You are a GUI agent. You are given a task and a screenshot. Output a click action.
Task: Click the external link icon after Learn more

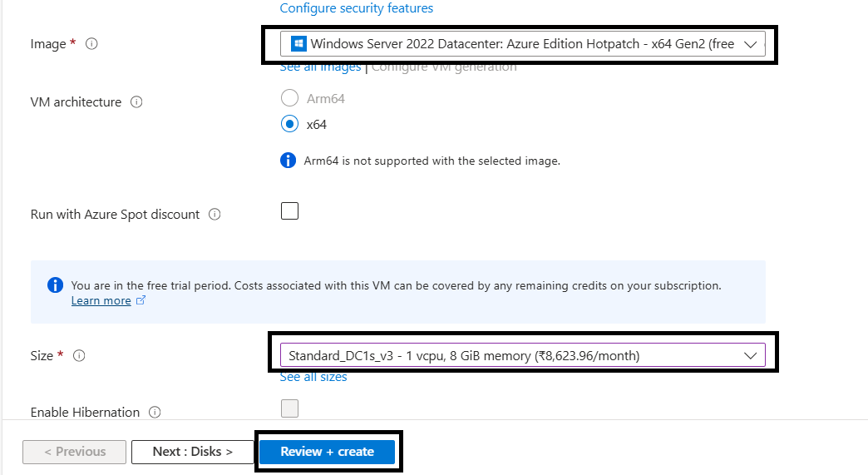pyautogui.click(x=141, y=300)
